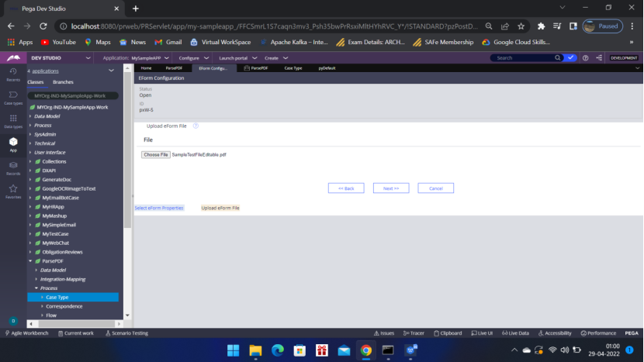Click the class filter MYOrg-IND-MySampleApp-Work field

(x=73, y=95)
